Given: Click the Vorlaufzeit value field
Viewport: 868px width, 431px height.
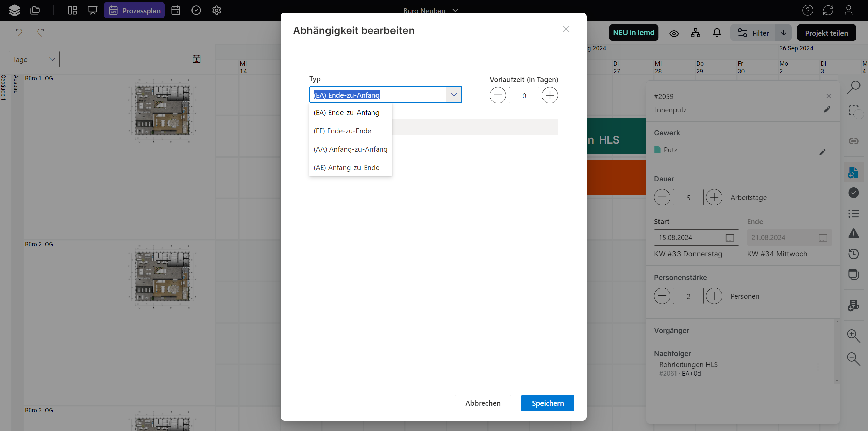Looking at the screenshot, I should coord(524,95).
